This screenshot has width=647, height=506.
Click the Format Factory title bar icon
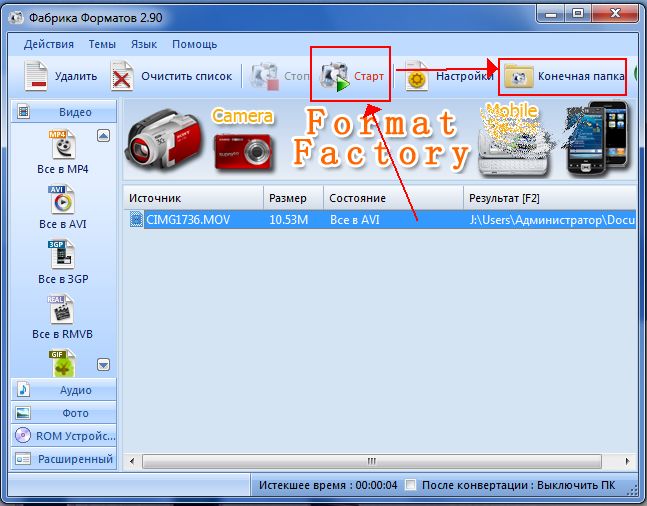pyautogui.click(x=17, y=18)
